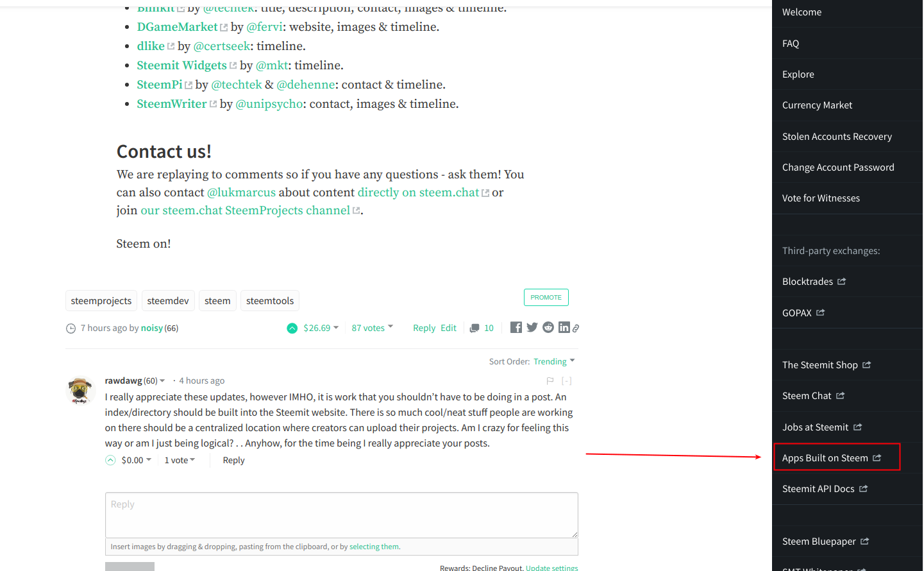Visit @dehenne's profile
The image size is (924, 571).
point(306,85)
